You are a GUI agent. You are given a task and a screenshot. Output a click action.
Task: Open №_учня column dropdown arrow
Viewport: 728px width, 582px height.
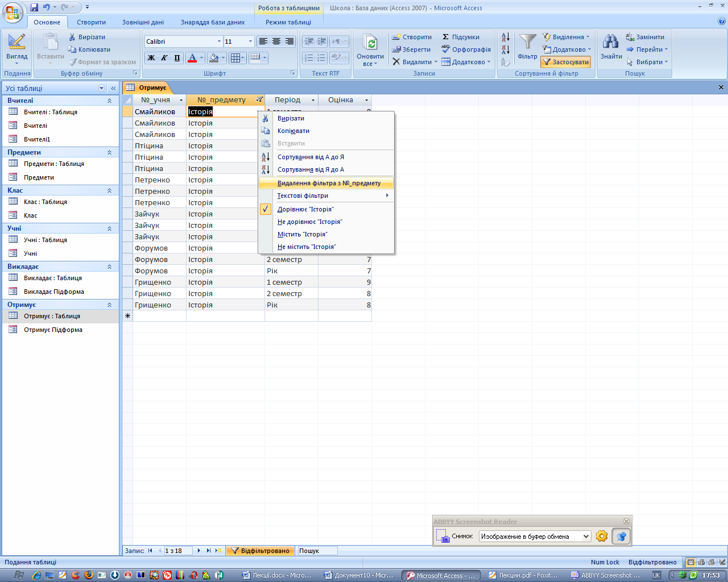pyautogui.click(x=181, y=100)
